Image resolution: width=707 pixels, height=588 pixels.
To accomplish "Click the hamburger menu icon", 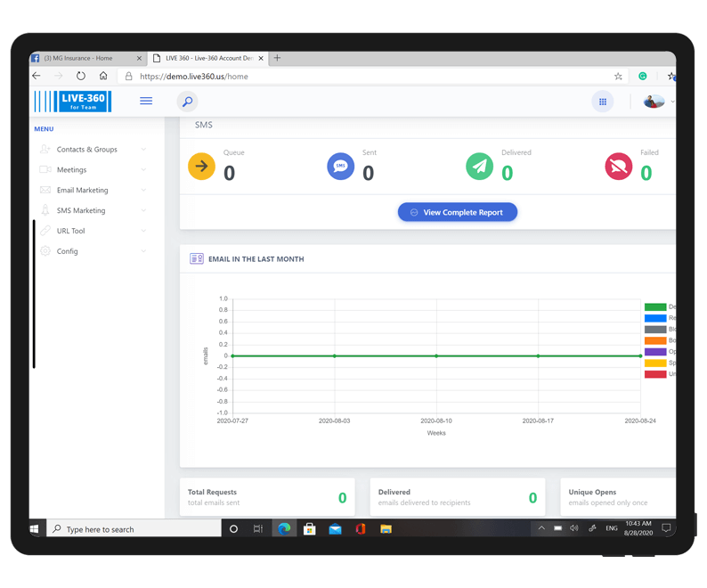I will [146, 101].
